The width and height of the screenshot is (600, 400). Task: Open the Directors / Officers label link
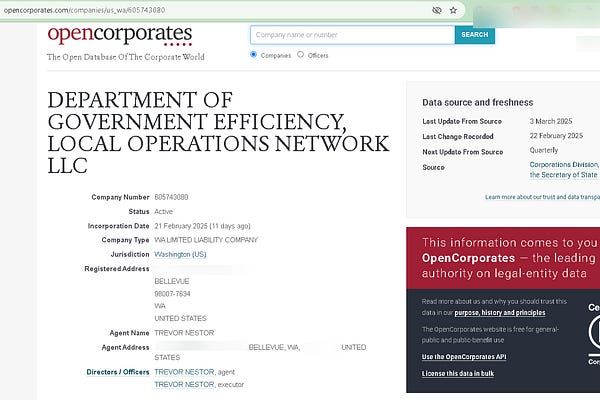pos(118,372)
